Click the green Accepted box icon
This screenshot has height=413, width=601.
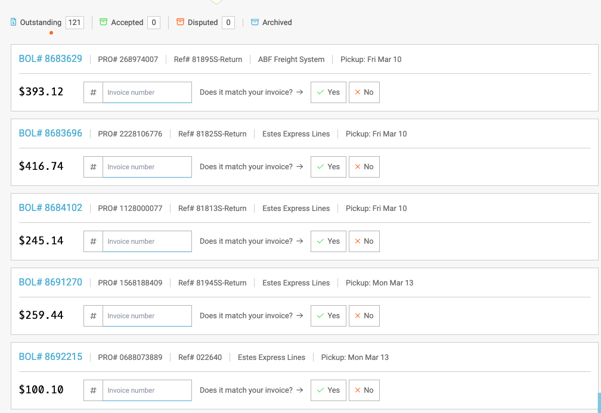(x=103, y=22)
